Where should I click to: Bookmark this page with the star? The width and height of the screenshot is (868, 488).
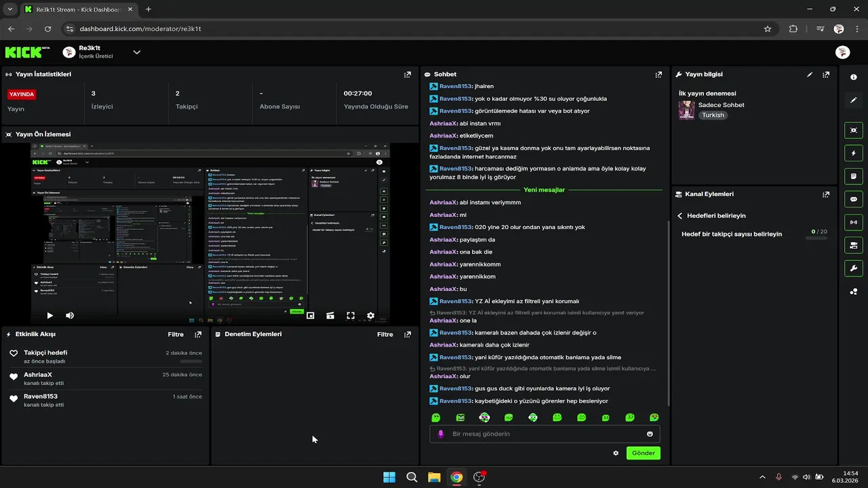[x=767, y=29]
